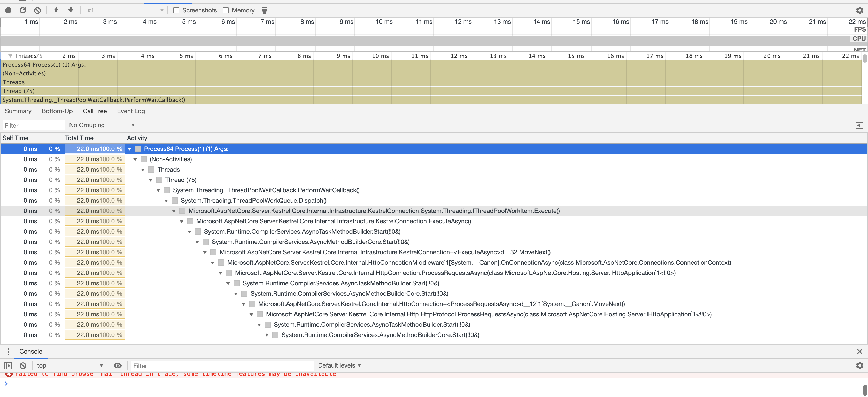The image size is (868, 397).
Task: Open Console settings gear
Action: point(859,366)
